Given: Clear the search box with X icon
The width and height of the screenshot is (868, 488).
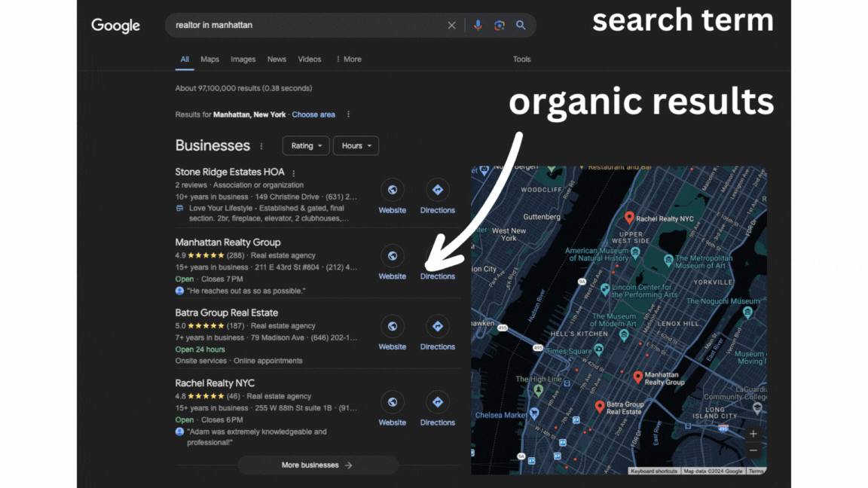Looking at the screenshot, I should tap(451, 25).
